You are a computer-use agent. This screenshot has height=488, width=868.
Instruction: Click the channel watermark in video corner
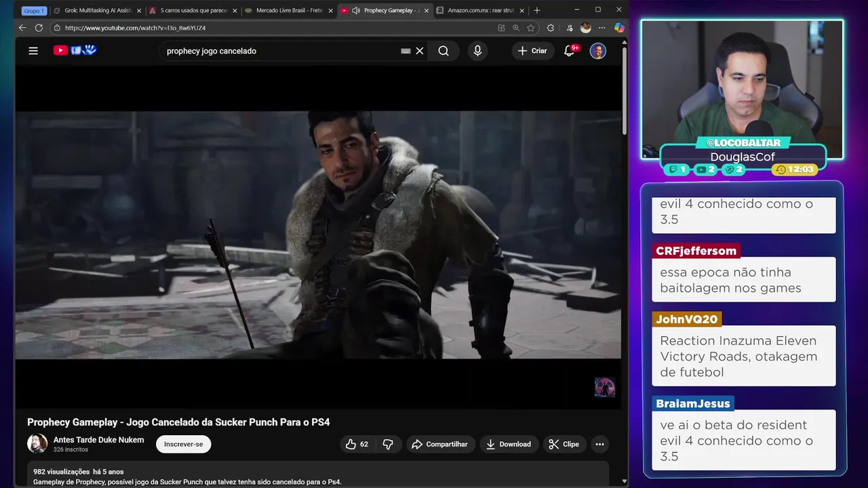(x=604, y=388)
